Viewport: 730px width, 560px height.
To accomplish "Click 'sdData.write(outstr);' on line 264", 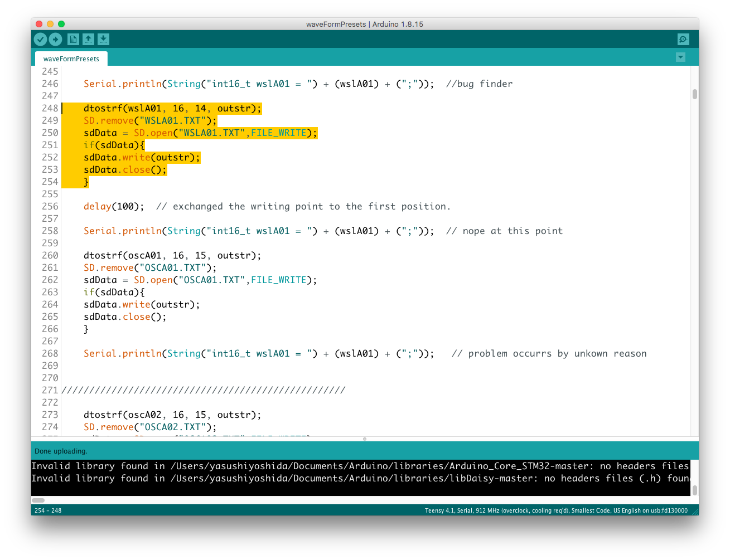I will [142, 304].
